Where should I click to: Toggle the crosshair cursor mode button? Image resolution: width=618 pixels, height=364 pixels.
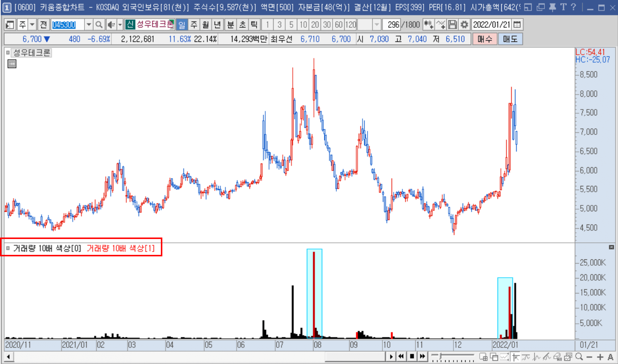(x=516, y=357)
